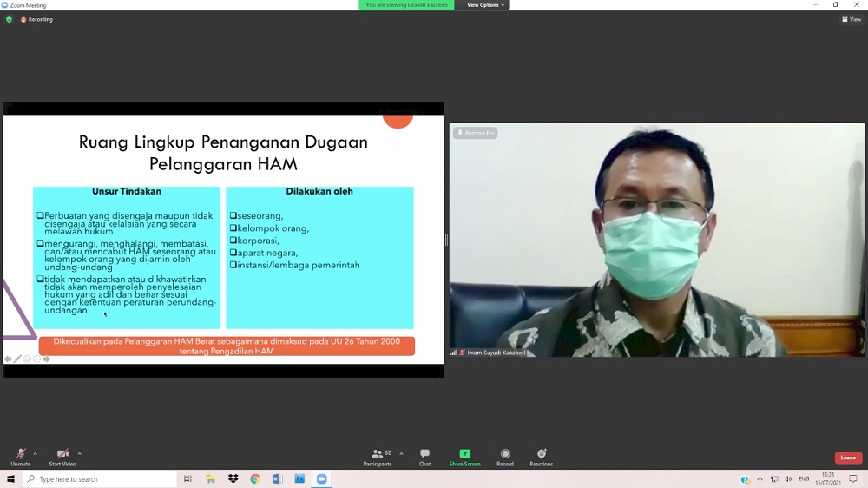868x488 pixels.
Task: Start recording with the Record icon
Action: (504, 457)
